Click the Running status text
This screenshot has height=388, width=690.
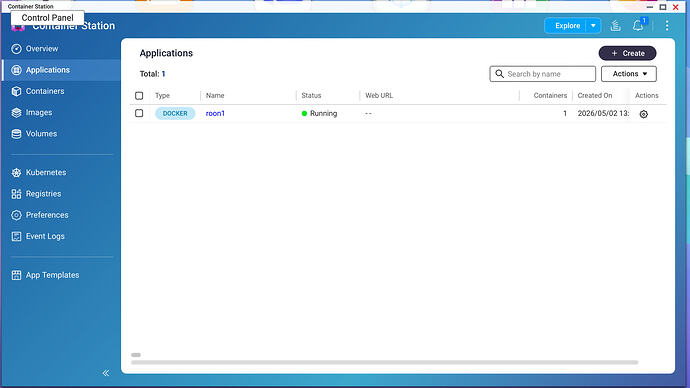click(323, 113)
